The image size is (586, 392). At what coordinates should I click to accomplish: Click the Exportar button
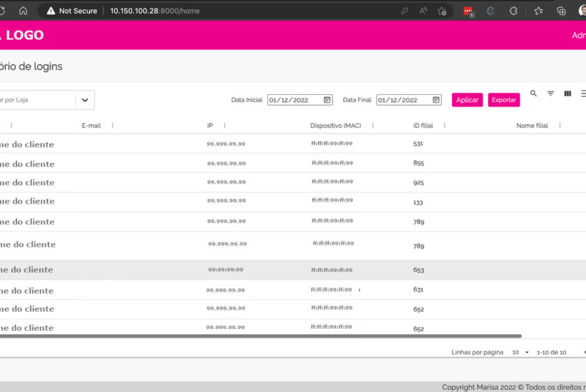pyautogui.click(x=504, y=100)
